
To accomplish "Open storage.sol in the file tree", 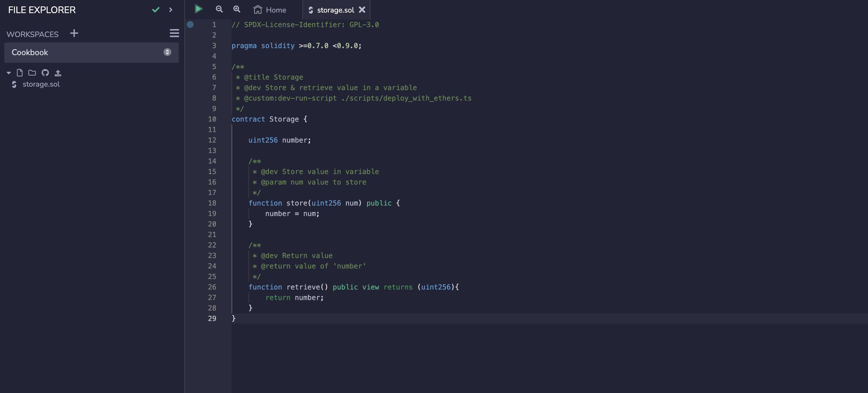I will click(41, 84).
